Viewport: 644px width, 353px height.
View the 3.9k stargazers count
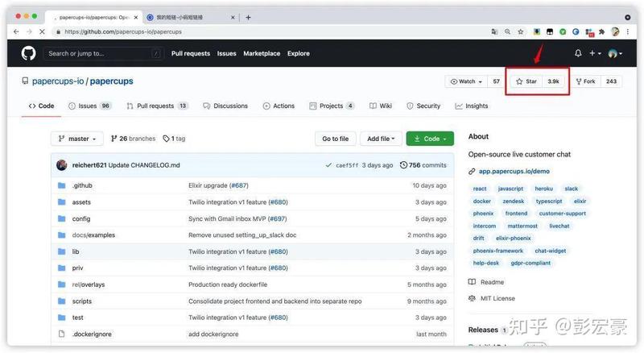coord(553,81)
